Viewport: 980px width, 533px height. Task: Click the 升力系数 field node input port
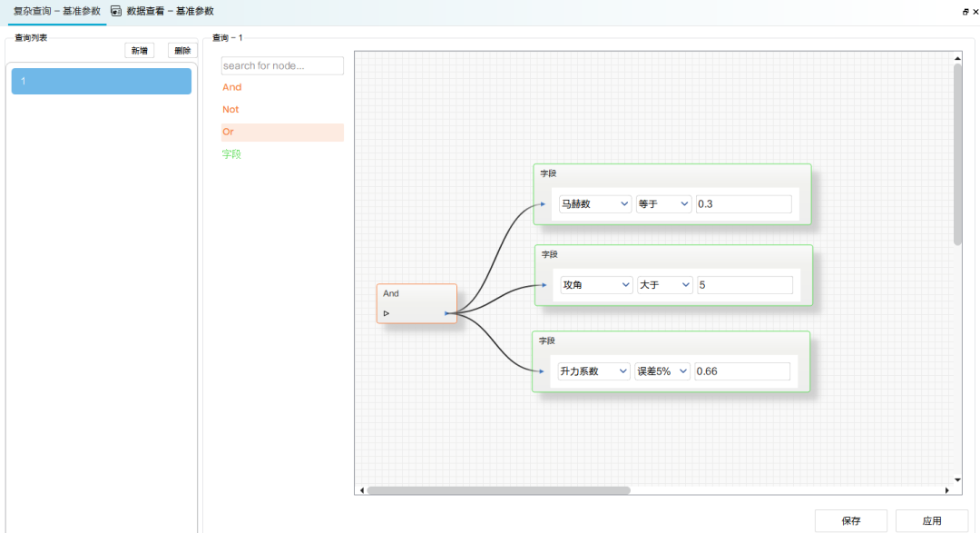pos(542,371)
